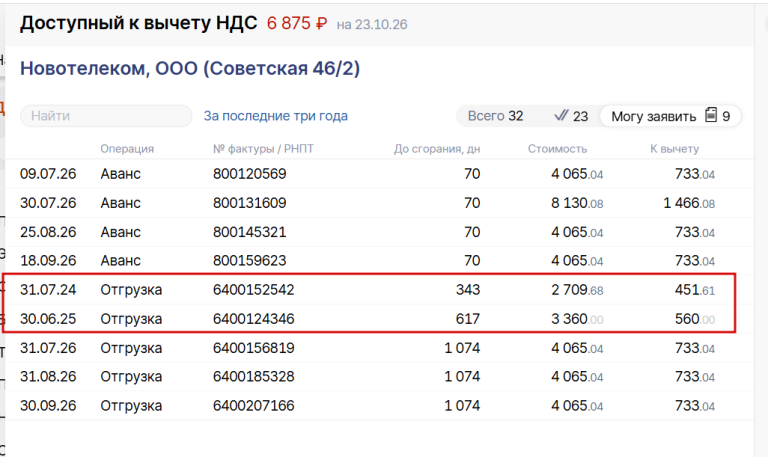768x457 pixels.
Task: Click the document icon beside count 9
Action: 711,115
